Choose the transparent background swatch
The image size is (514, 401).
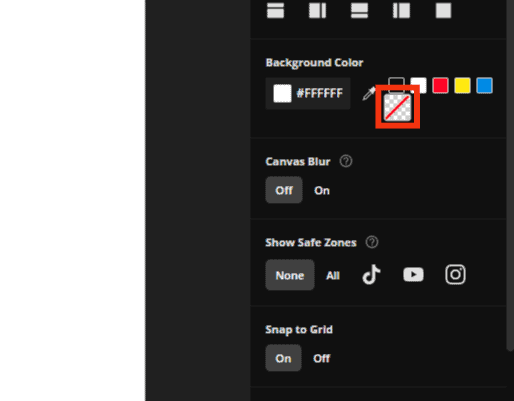click(x=397, y=107)
